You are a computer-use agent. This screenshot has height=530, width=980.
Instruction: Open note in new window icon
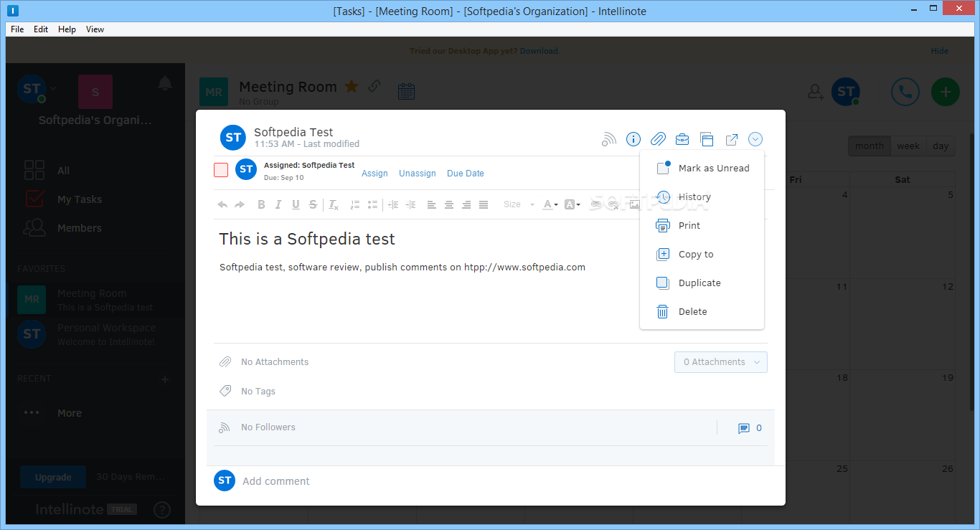[732, 139]
